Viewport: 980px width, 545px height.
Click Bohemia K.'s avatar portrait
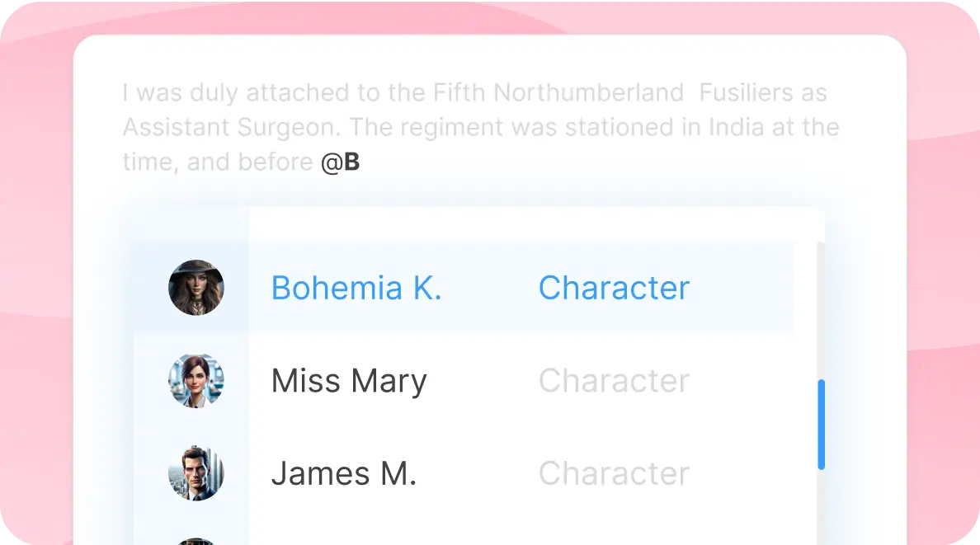[197, 288]
